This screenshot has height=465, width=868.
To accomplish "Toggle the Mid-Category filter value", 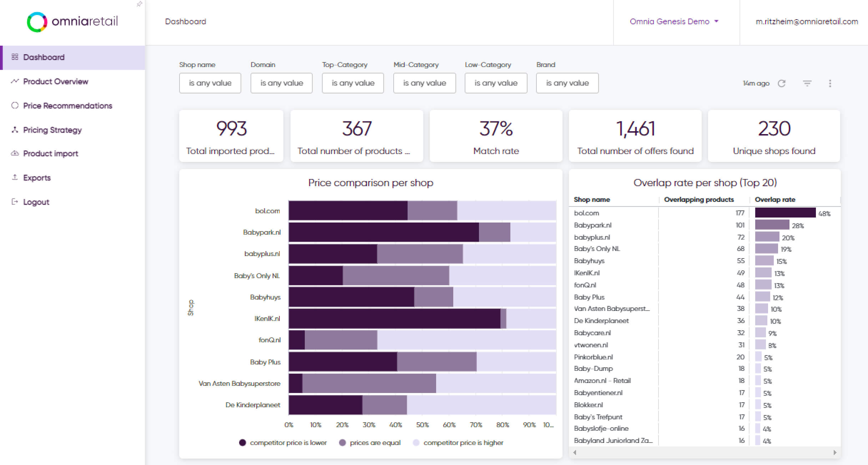I will pos(424,83).
